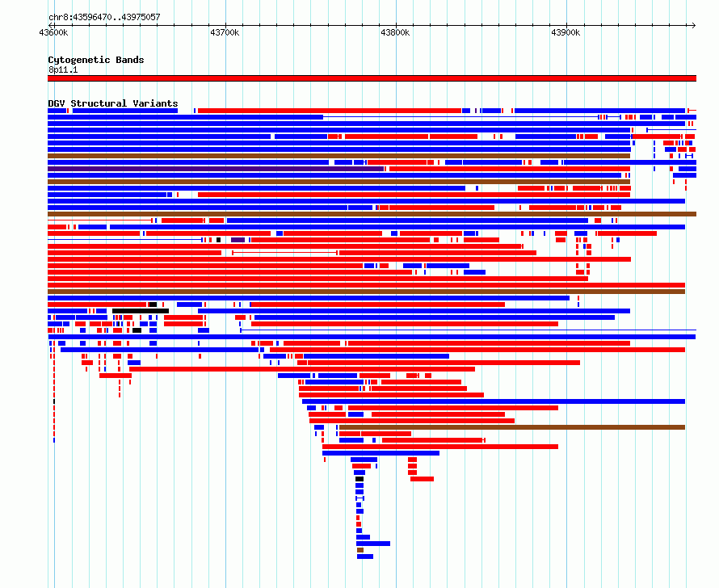This screenshot has height=588, width=719.
Task: Select the shorter brown bar starting mid-track
Action: tap(511, 427)
